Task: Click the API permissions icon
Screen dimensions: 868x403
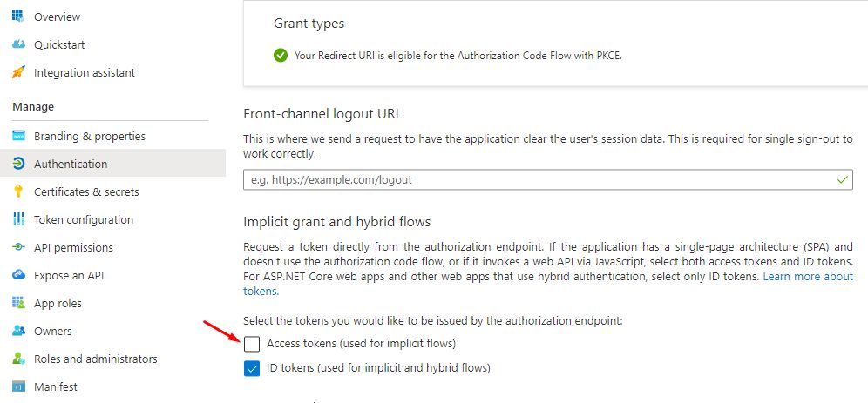Action: point(18,247)
